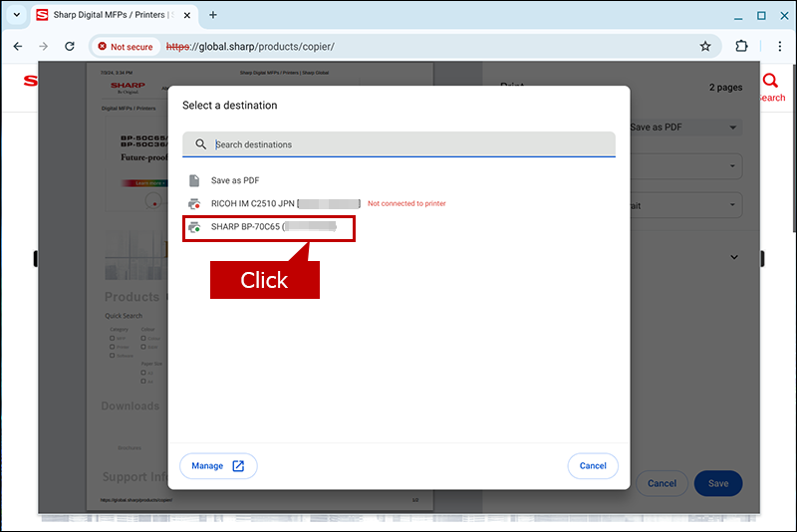Go forward with the browser forward arrow

click(44, 46)
